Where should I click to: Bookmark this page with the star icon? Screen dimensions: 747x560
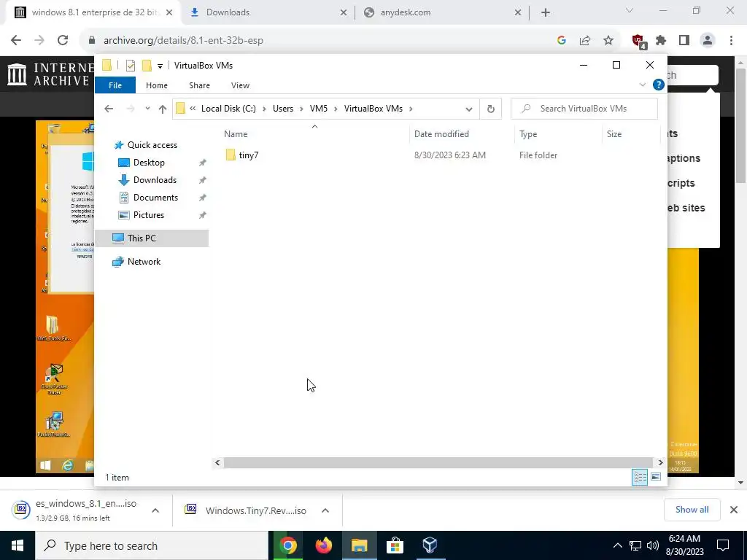608,41
